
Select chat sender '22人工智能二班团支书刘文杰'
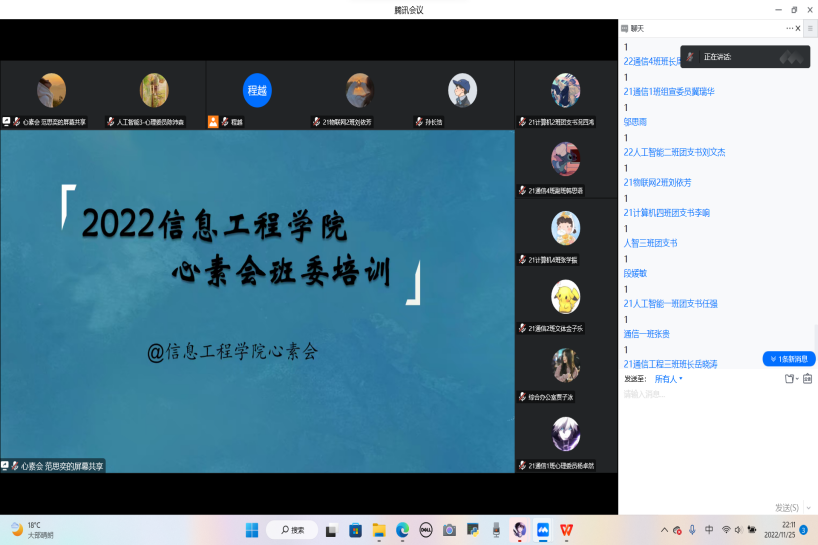(674, 152)
